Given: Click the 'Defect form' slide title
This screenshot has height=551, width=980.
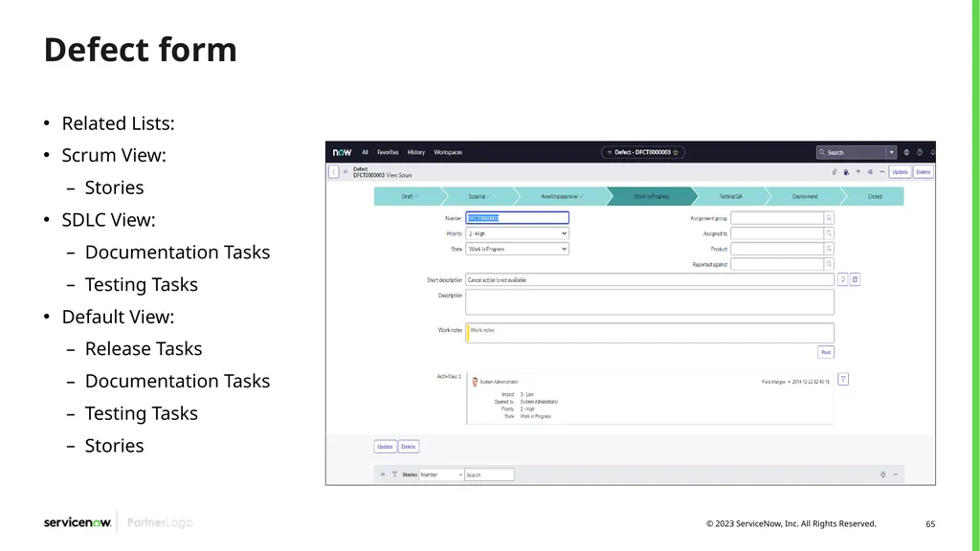Looking at the screenshot, I should 141,50.
